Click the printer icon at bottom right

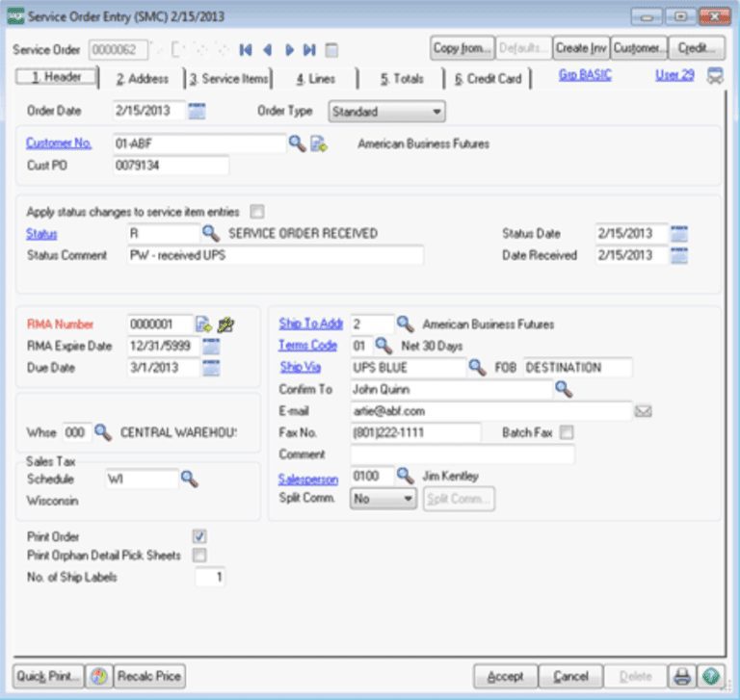(x=681, y=676)
